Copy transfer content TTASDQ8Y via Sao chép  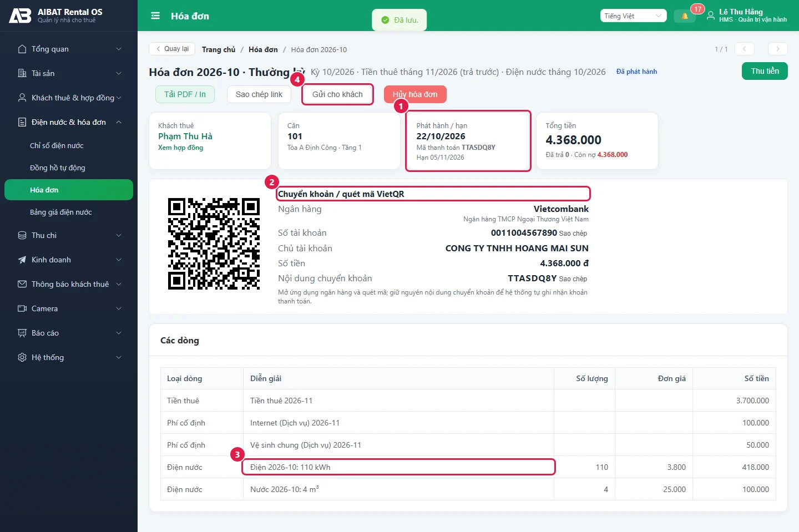pyautogui.click(x=573, y=279)
